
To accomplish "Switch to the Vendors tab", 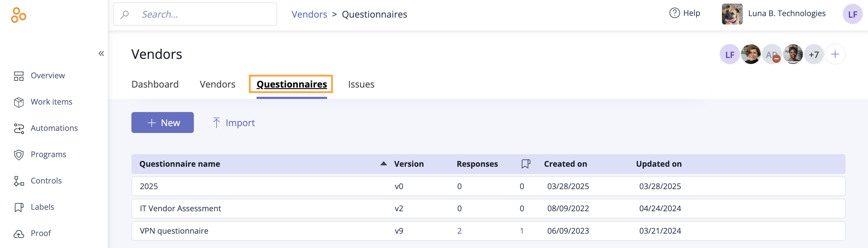I will click(217, 84).
